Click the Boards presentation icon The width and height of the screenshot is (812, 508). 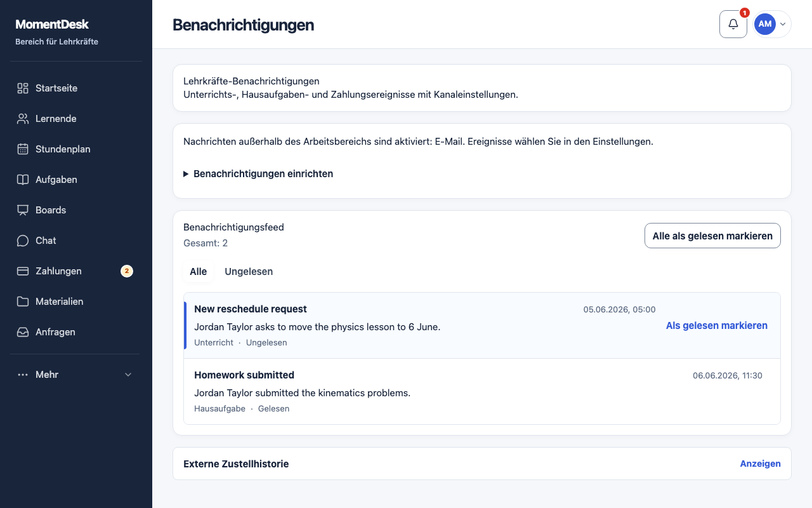coord(23,210)
